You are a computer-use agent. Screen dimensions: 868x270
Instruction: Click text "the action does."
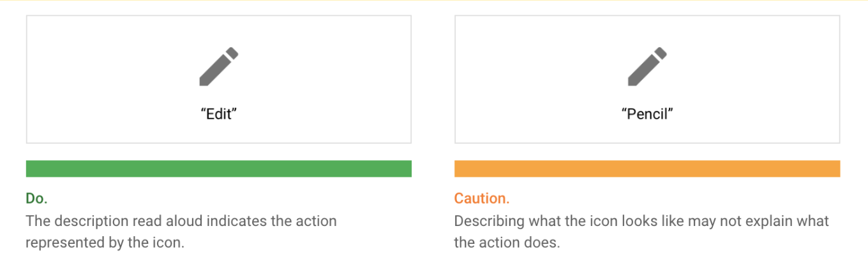507,243
